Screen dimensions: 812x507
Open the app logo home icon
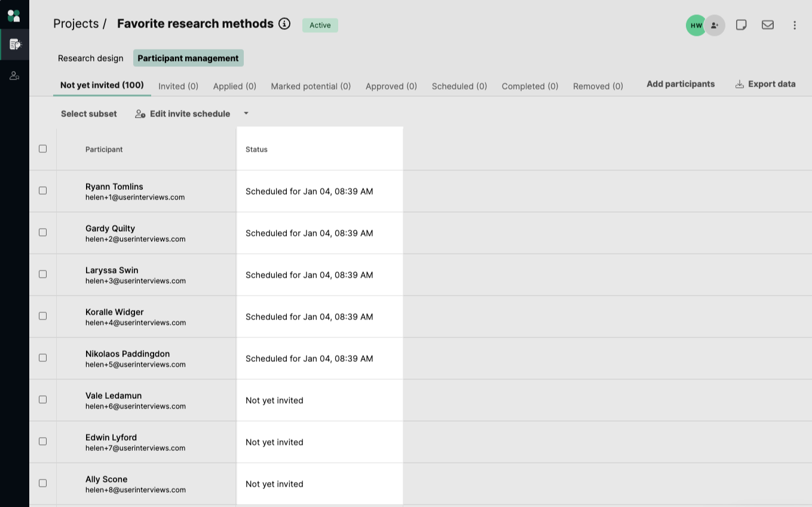pos(14,15)
